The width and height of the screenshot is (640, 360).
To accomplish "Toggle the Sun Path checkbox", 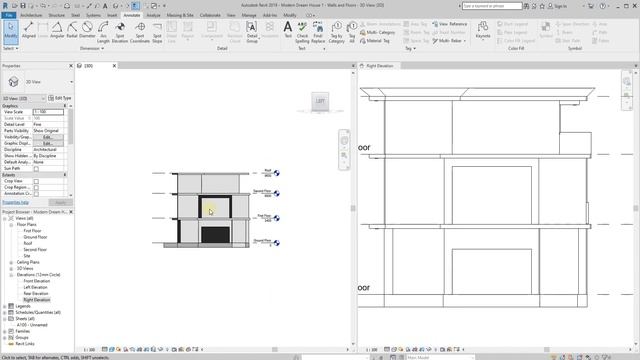I will (x=36, y=169).
